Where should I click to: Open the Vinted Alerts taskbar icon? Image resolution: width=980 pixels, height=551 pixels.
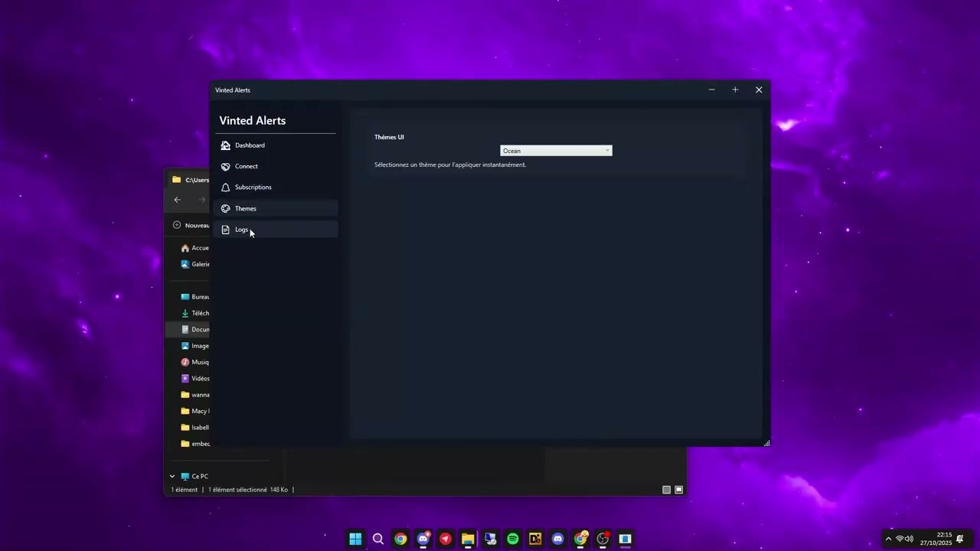(626, 539)
